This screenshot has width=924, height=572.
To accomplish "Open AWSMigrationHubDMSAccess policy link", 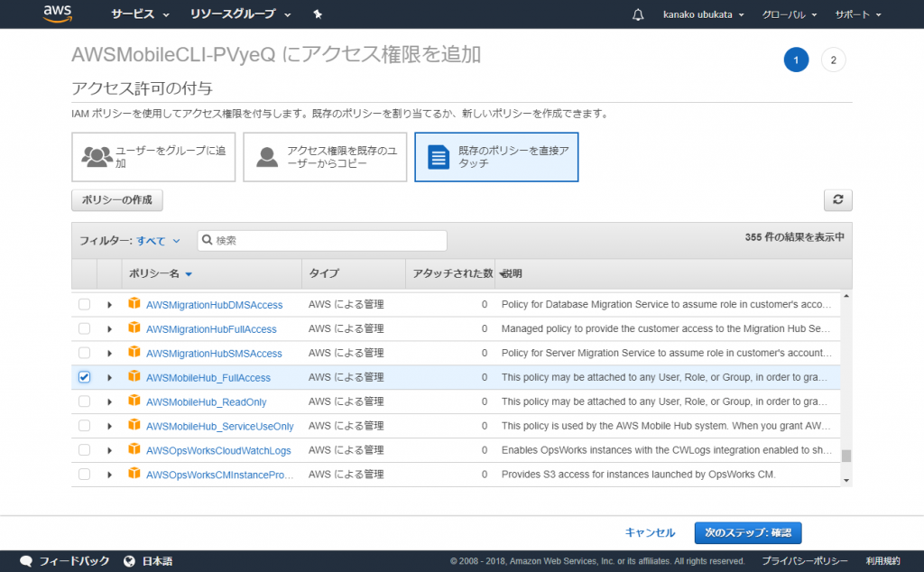I will 215,305.
